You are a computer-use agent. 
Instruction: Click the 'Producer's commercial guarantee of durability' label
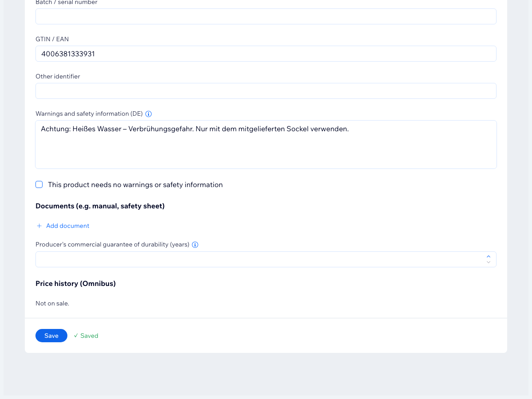pyautogui.click(x=113, y=244)
